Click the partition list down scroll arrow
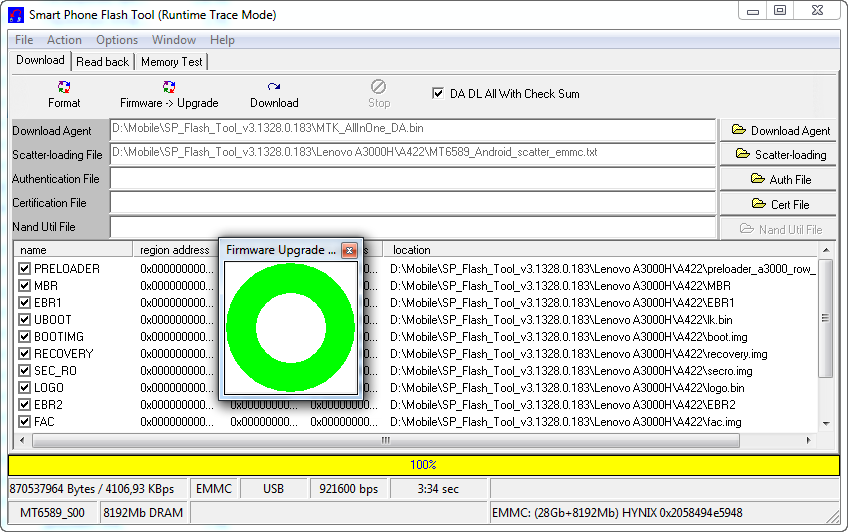 coord(826,423)
